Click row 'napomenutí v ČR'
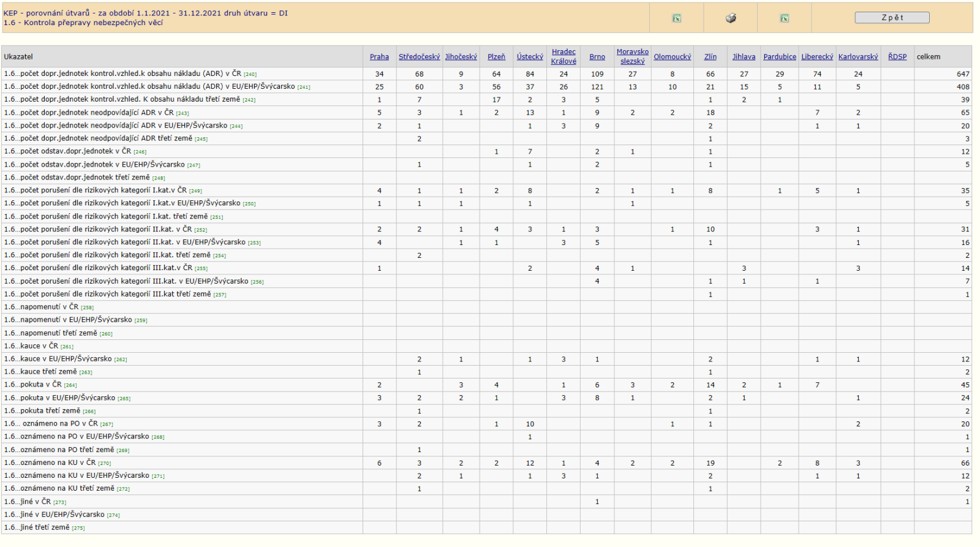This screenshot has height=547, width=980. pos(48,307)
